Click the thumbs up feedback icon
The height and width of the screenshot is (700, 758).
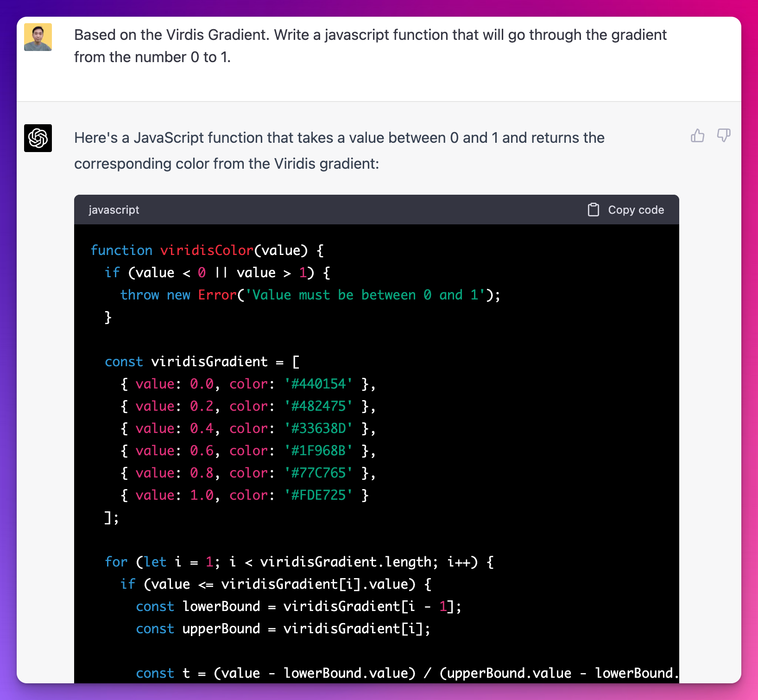click(x=697, y=136)
